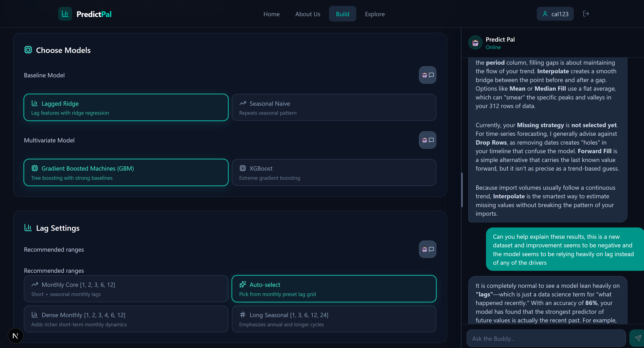Viewport: 644px width, 348px height.
Task: Click the Predict Pal robot avatar
Action: pyautogui.click(x=475, y=43)
